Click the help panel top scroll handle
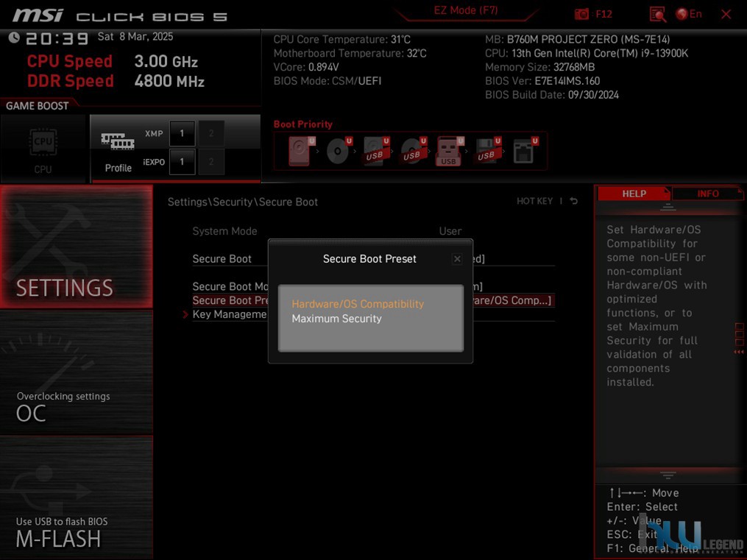Viewport: 747px width, 560px height. point(668,207)
